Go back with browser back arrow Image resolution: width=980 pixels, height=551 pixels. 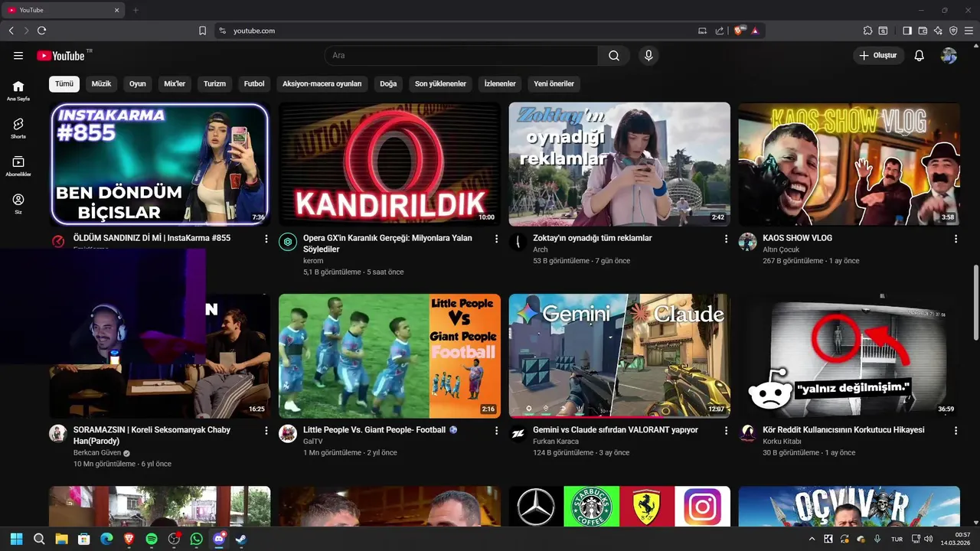(x=11, y=31)
